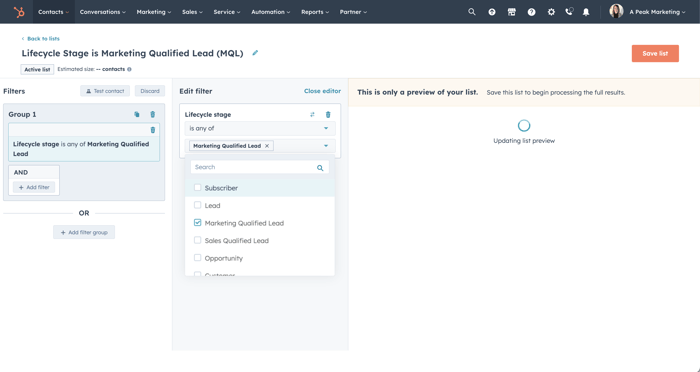Delete the Lifecycle stage filter row in Group 1
Screen dimensions: 700x372
pos(153,130)
